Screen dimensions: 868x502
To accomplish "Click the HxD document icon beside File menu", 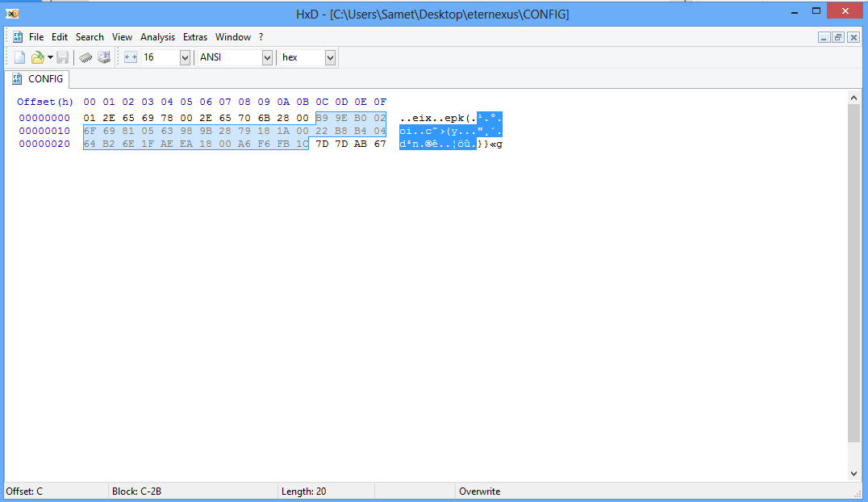I will coord(18,36).
